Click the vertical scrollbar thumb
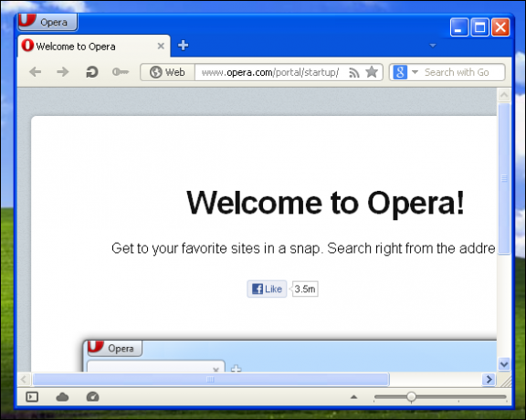The width and height of the screenshot is (526, 420). point(504,179)
